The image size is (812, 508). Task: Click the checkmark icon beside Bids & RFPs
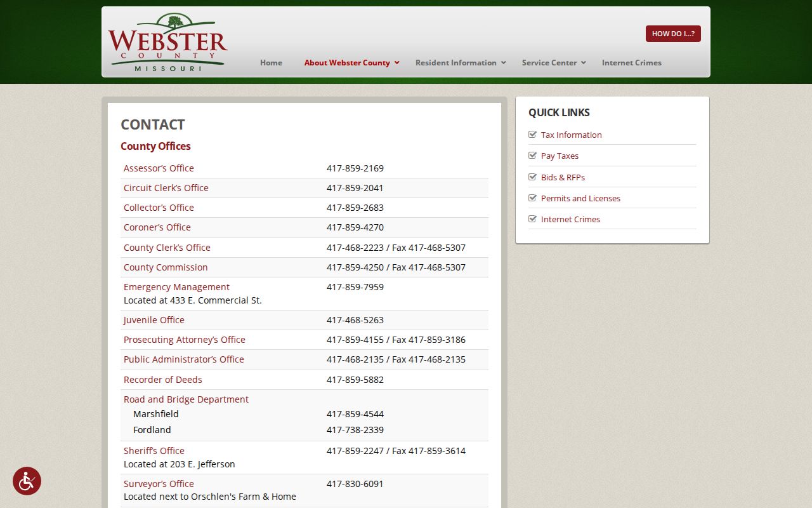[x=533, y=177]
